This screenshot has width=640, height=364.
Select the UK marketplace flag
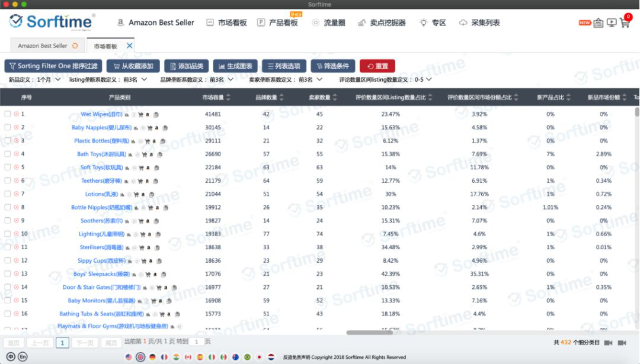point(140,357)
